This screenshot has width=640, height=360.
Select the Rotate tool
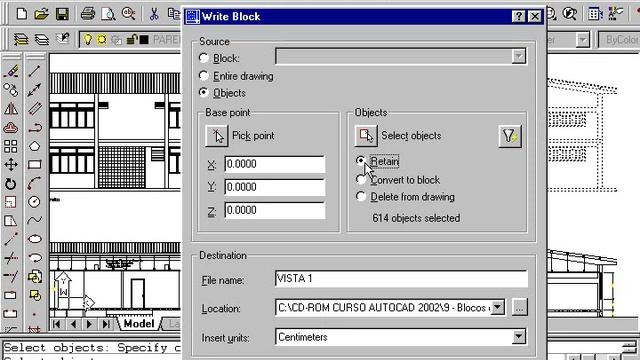click(x=11, y=184)
